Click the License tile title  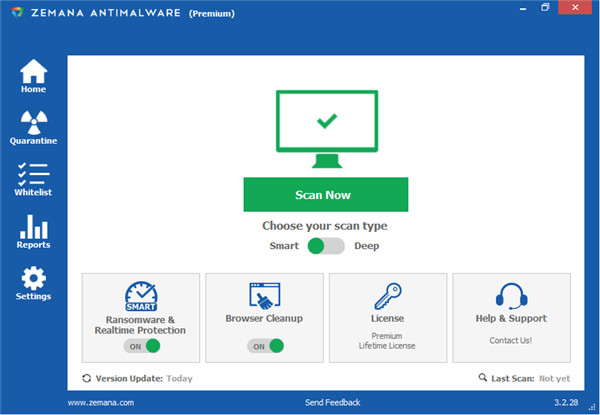pyautogui.click(x=387, y=318)
